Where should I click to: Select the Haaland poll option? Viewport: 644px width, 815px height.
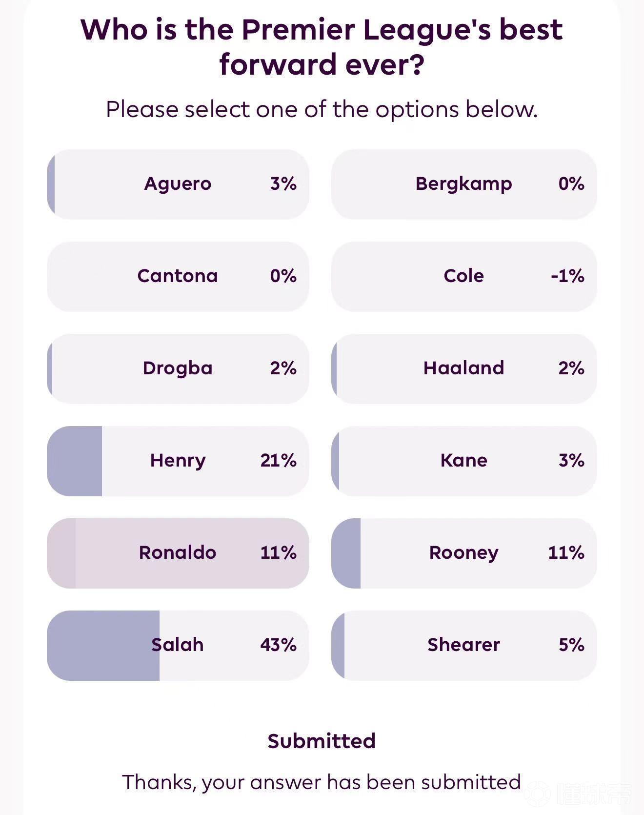(463, 368)
